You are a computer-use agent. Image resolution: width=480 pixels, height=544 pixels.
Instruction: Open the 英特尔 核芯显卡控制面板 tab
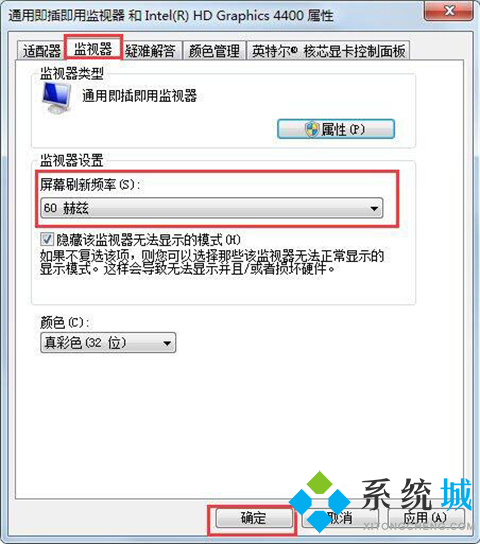pos(328,51)
